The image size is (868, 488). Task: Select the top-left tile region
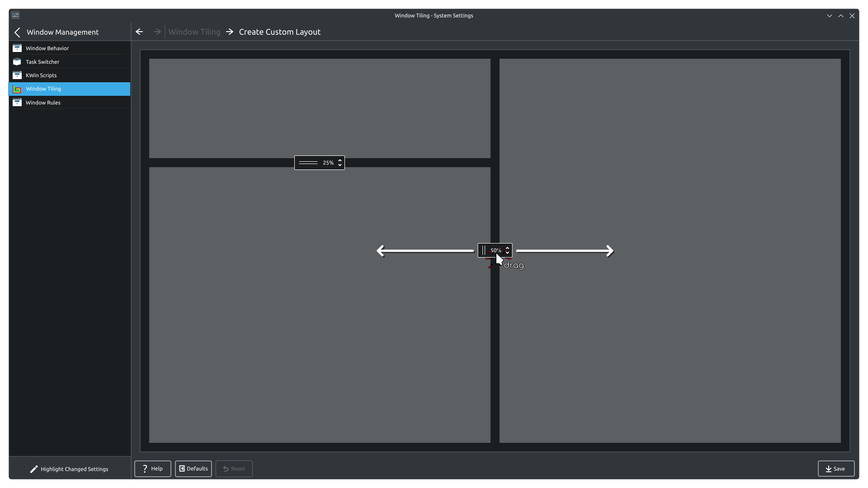[x=319, y=108]
